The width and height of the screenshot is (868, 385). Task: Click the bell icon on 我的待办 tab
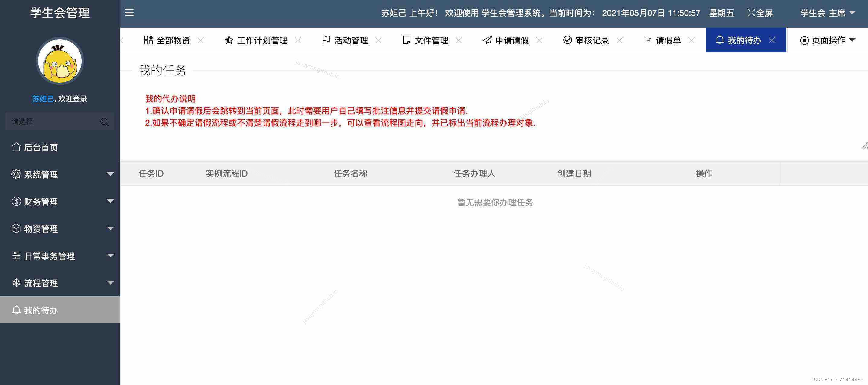[720, 40]
